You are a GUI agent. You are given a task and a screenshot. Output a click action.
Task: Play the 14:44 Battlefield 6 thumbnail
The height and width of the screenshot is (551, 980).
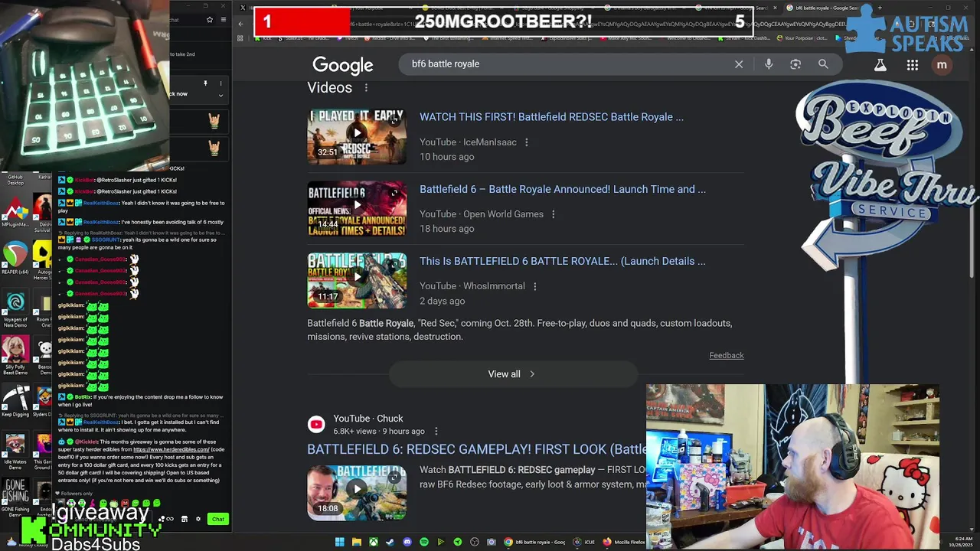pos(357,208)
